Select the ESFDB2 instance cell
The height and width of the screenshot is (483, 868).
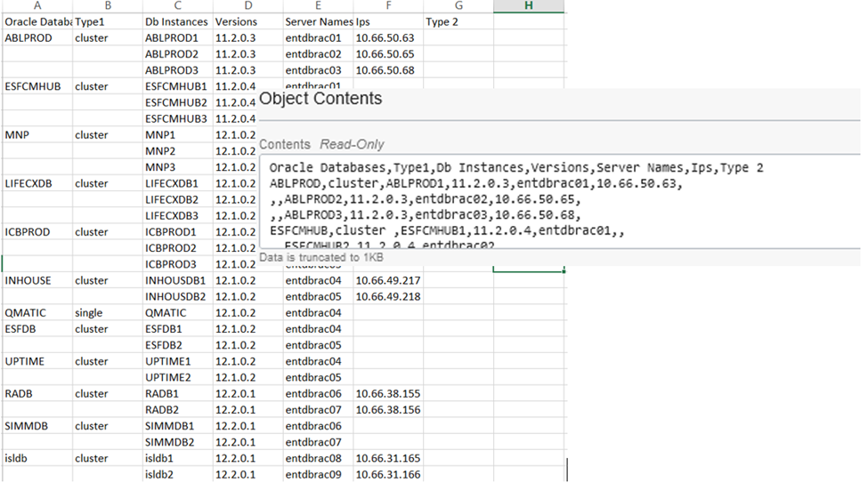178,345
